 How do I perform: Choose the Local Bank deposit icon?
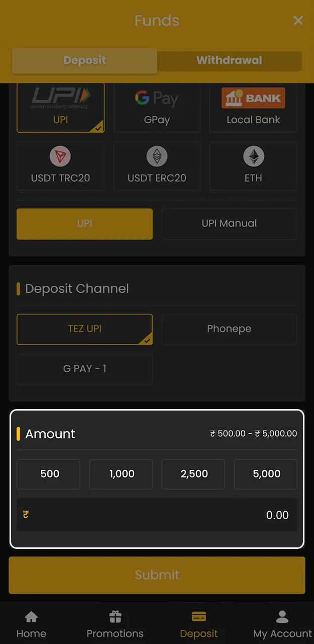pos(253,107)
